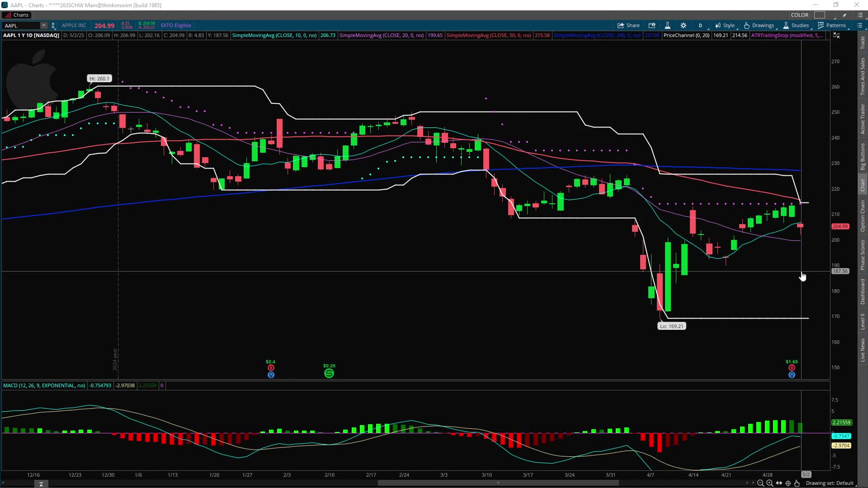Open the Active Trader side tab
Viewport: 868px width, 488px height.
click(x=863, y=118)
